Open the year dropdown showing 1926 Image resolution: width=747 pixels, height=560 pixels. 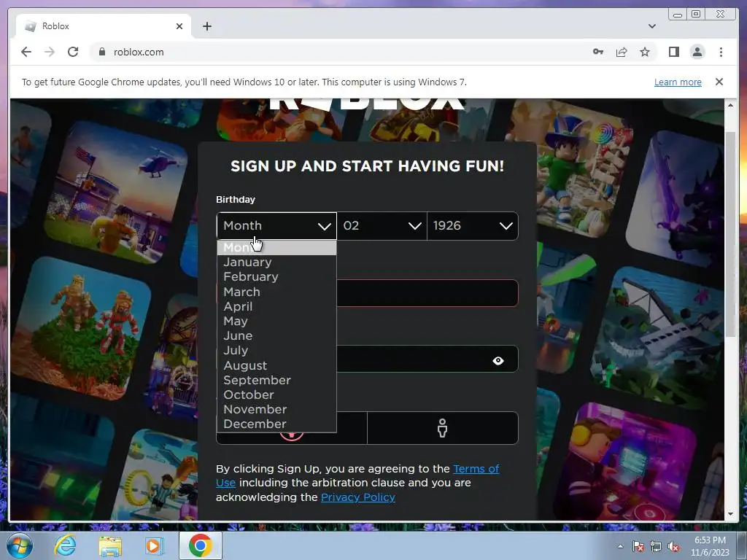pyautogui.click(x=473, y=226)
